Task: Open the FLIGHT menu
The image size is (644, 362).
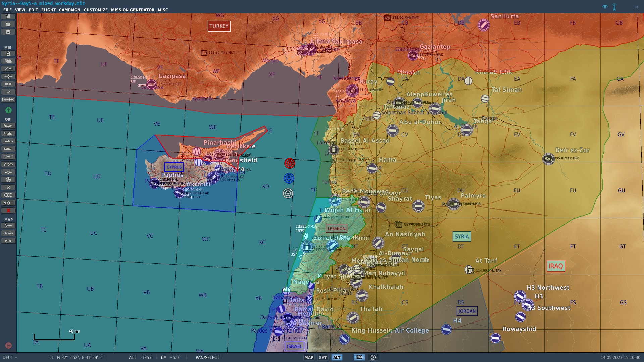Action: click(48, 10)
